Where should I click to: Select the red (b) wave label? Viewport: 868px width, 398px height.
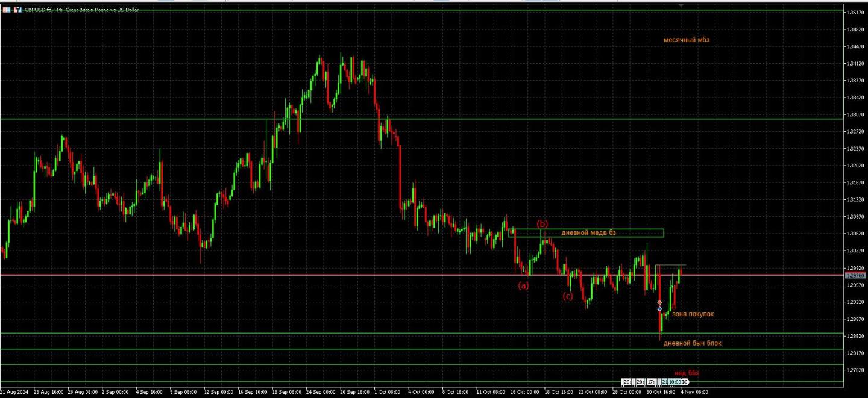tap(542, 223)
